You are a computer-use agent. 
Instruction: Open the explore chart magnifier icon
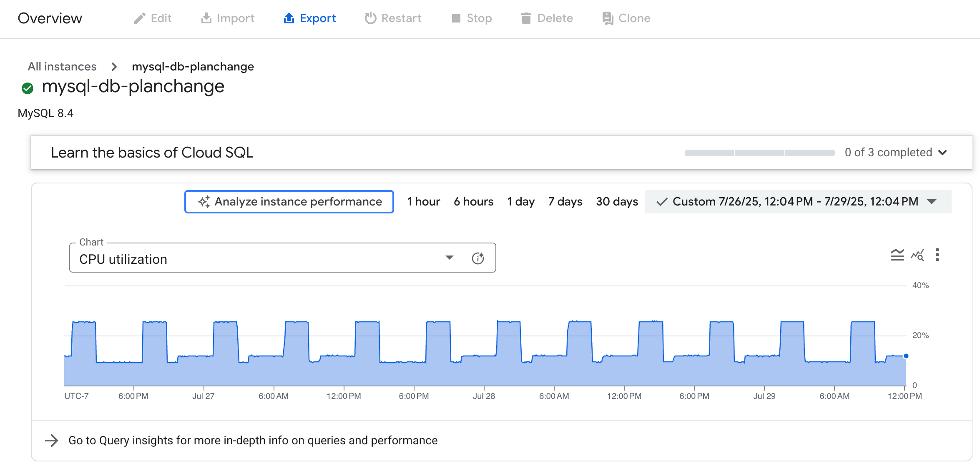coord(918,255)
